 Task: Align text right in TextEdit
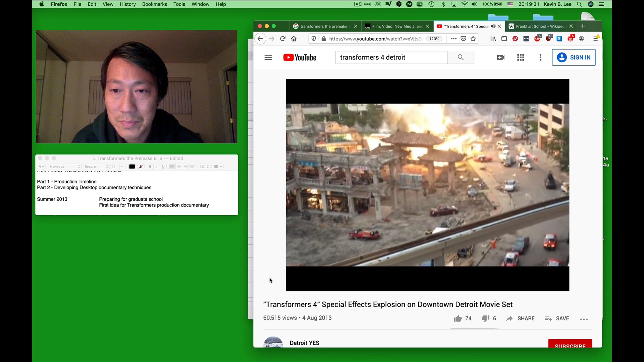pyautogui.click(x=185, y=167)
